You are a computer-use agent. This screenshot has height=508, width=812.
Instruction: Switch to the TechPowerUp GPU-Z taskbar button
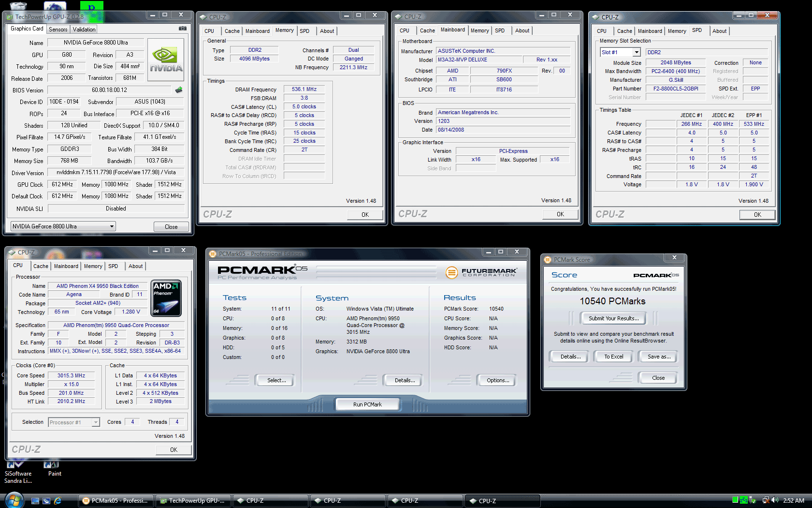193,501
